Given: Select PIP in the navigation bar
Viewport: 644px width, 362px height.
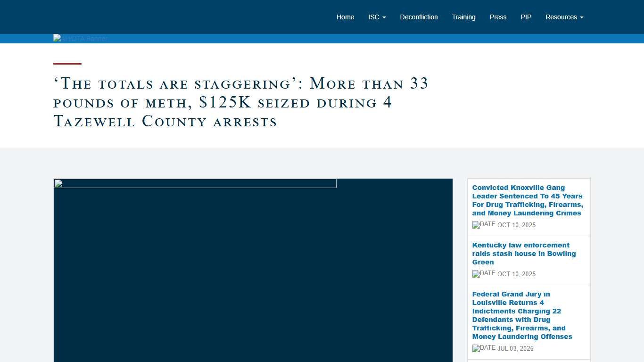Looking at the screenshot, I should 526,17.
